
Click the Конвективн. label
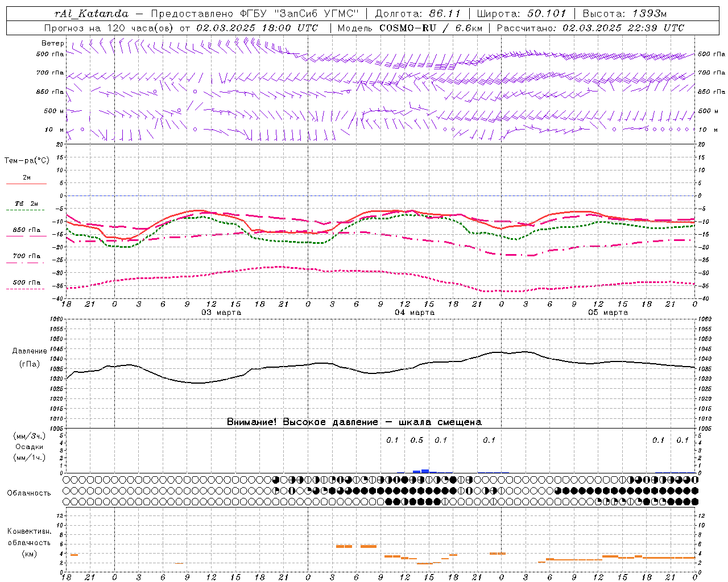29,531
